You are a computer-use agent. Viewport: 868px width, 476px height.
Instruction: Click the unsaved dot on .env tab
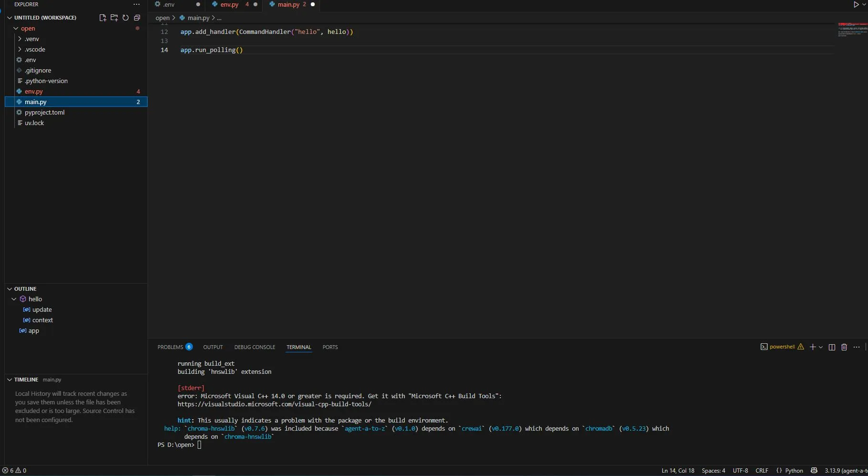click(x=198, y=4)
